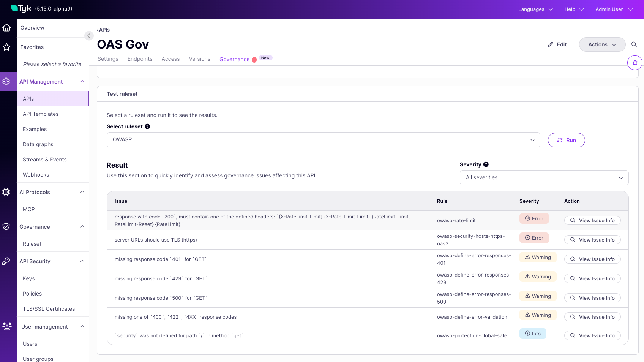Click the Select ruleset help icon
644x362 pixels.
tap(147, 126)
